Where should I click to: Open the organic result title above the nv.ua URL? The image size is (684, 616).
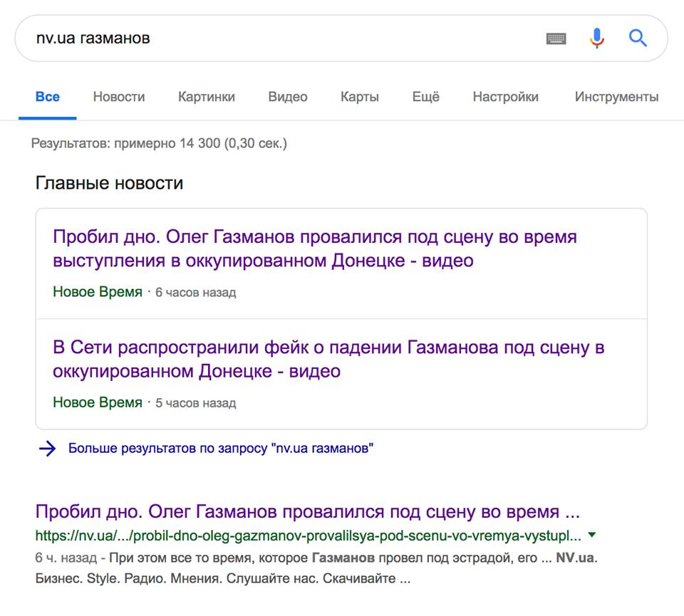coord(307,512)
